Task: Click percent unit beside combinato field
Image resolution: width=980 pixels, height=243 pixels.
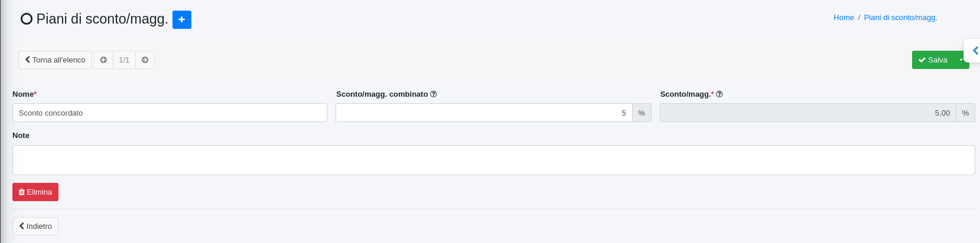Action: [642, 113]
